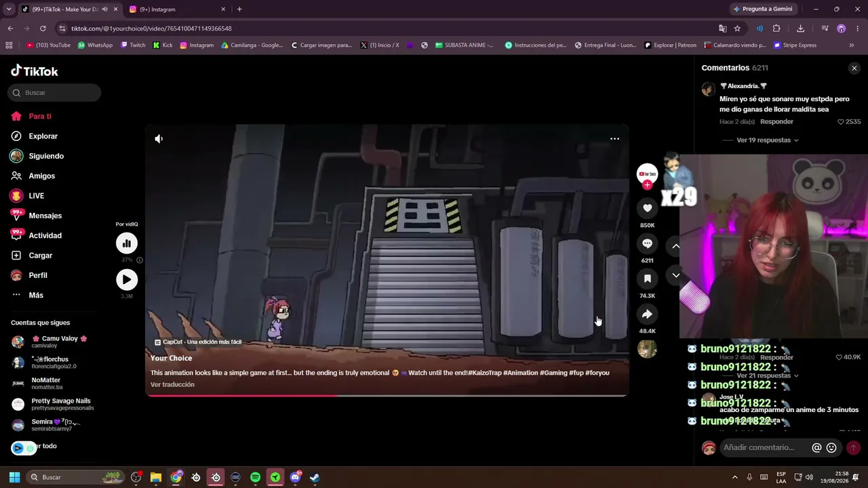Open the #KaizoTrap hashtag
The width and height of the screenshot is (868, 488).
click(485, 373)
